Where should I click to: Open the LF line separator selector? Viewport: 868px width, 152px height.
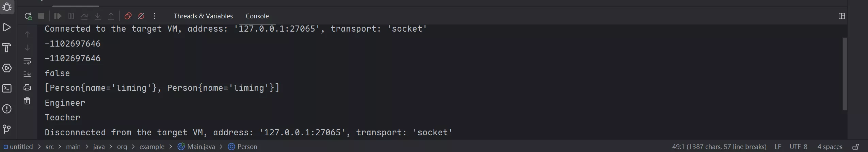778,147
